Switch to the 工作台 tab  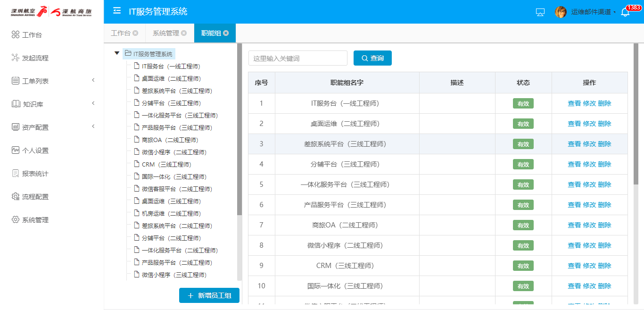[120, 33]
